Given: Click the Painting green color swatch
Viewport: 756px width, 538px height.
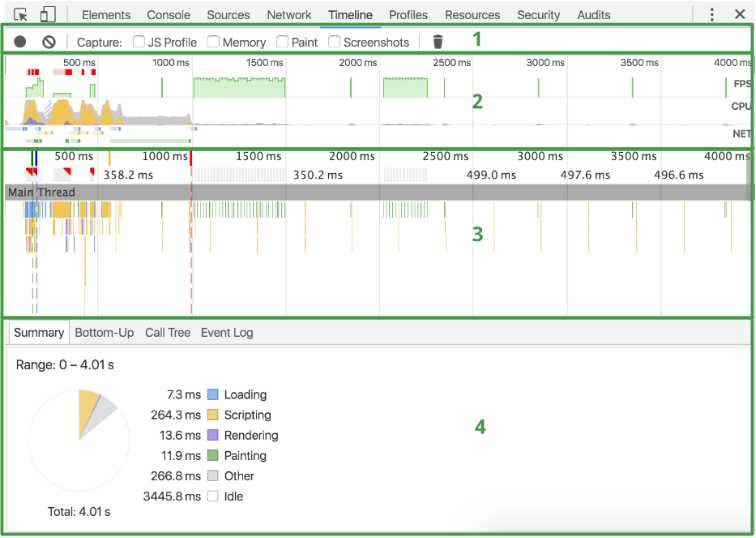Looking at the screenshot, I should point(213,455).
